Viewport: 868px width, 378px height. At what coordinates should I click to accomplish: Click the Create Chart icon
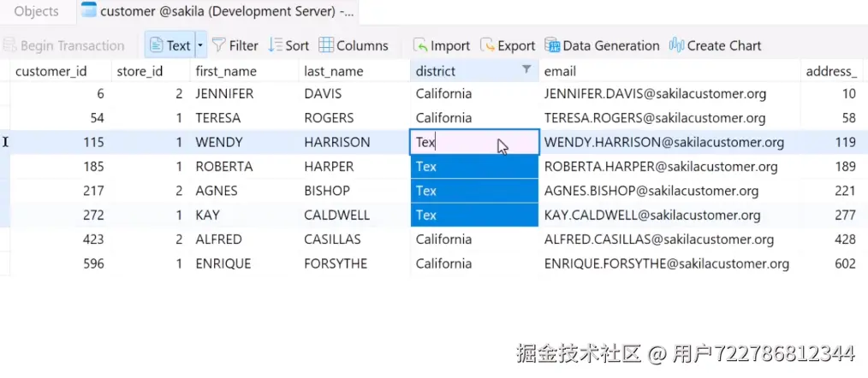[x=676, y=45]
